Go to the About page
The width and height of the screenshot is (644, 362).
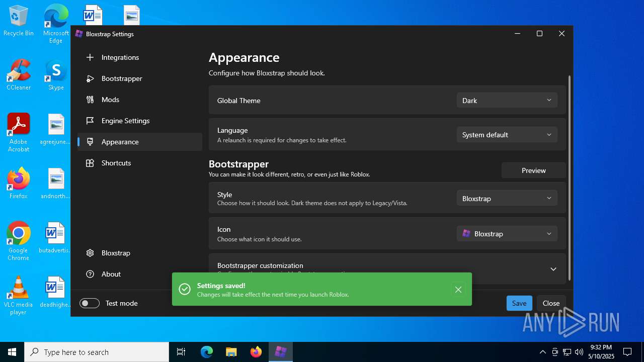(x=140, y=274)
